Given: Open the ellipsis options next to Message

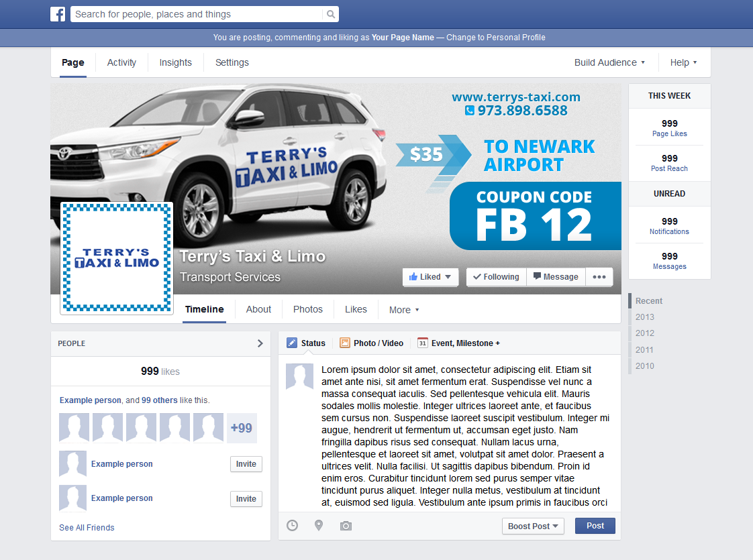Looking at the screenshot, I should click(599, 276).
